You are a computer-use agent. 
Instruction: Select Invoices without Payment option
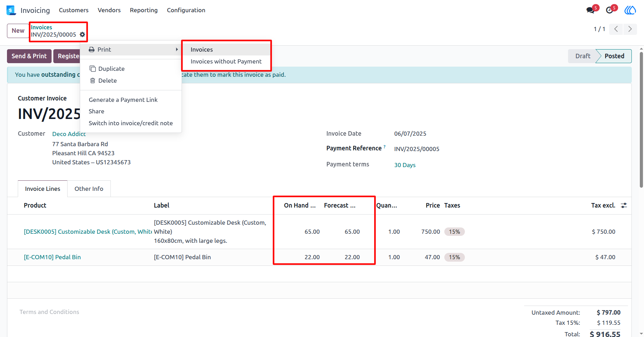tap(226, 61)
